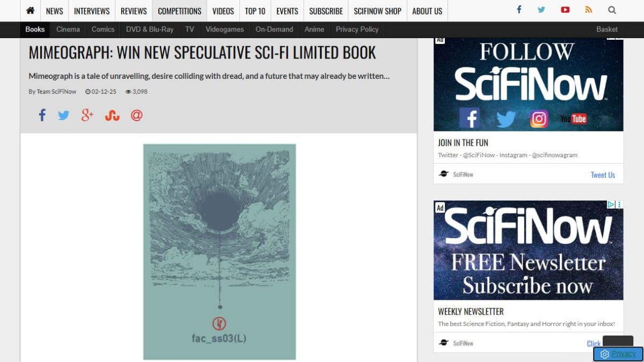Share article on StumbleUpon
The width and height of the screenshot is (644, 362).
112,115
